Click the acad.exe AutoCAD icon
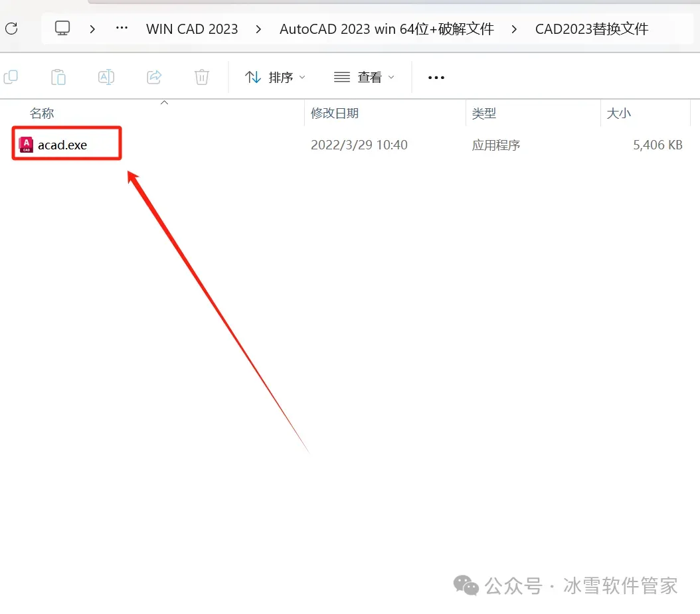 click(x=27, y=145)
